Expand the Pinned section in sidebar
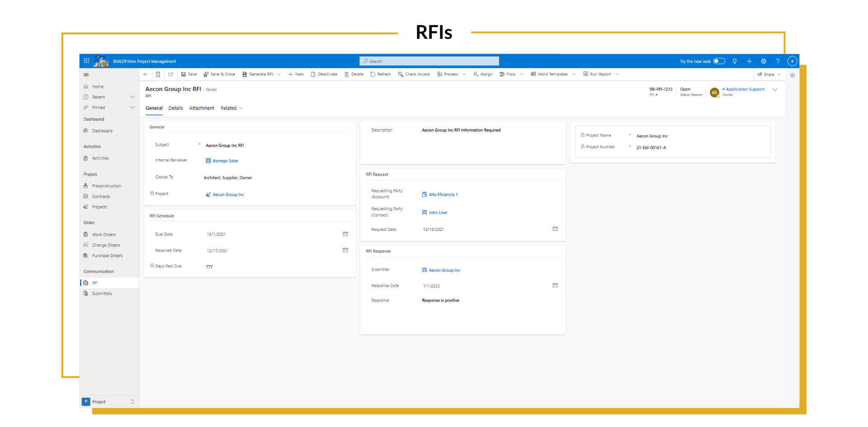 coord(132,107)
